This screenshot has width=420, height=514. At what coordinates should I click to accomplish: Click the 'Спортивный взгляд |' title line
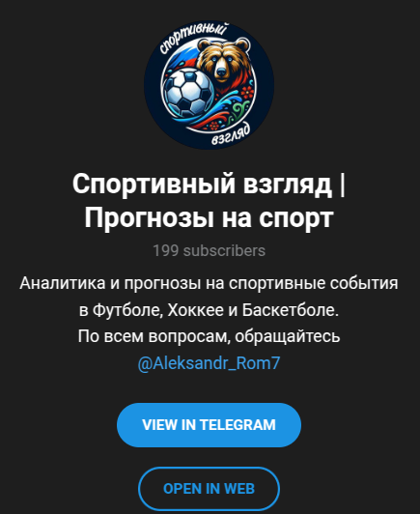click(209, 184)
